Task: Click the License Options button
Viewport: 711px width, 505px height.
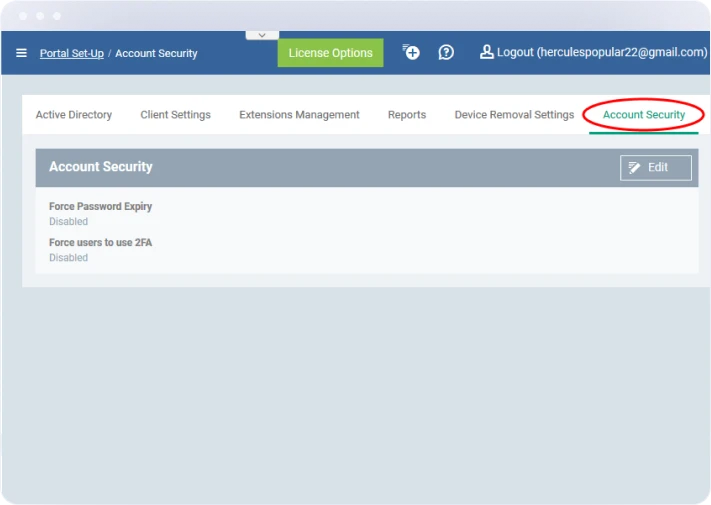Action: 330,53
